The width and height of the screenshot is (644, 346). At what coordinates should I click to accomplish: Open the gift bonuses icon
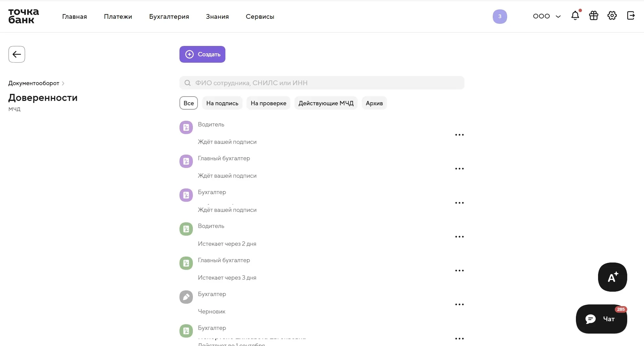[594, 16]
